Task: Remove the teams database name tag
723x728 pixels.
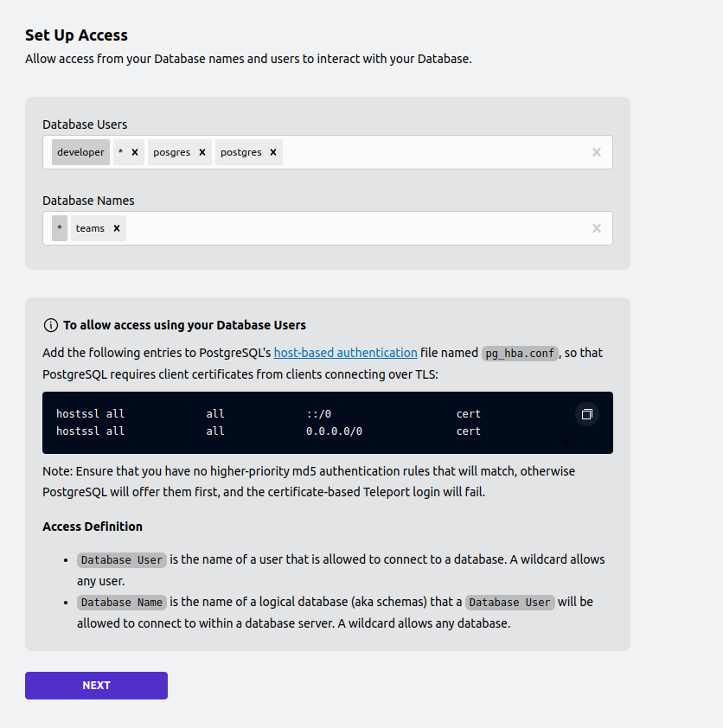Action: coord(117,228)
